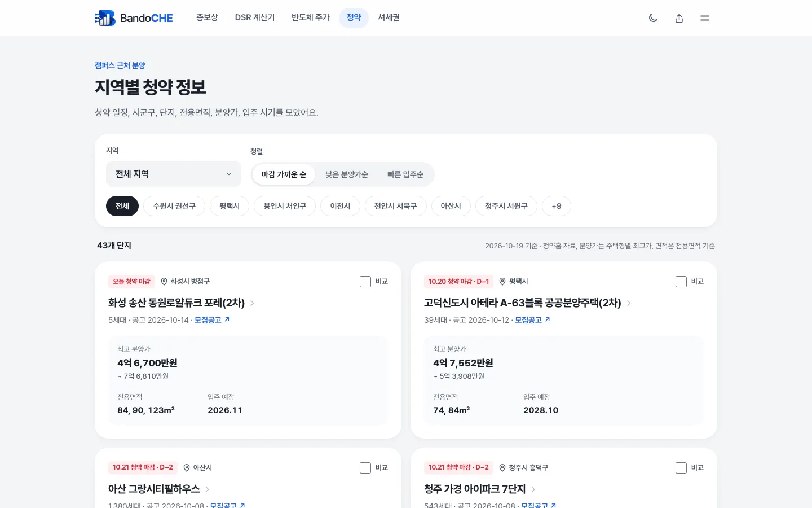Click the BandoCHE logo icon
Viewport: 812px width, 508px height.
[105, 18]
